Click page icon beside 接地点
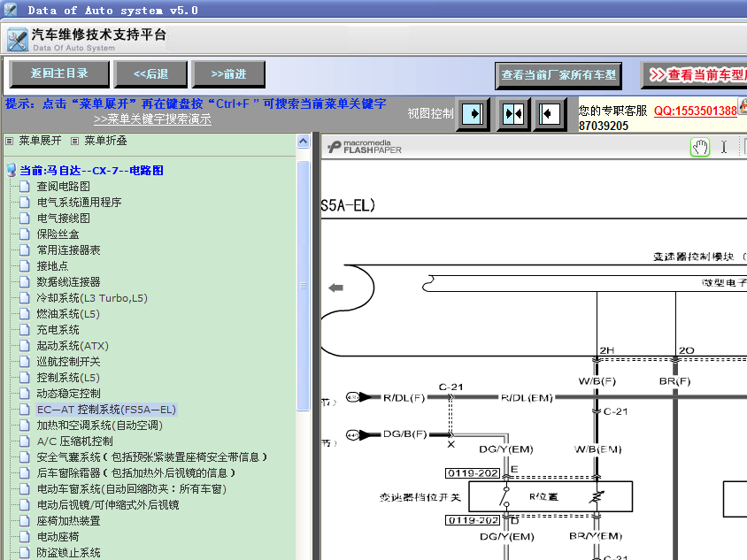This screenshot has height=560, width=747. 25,266
